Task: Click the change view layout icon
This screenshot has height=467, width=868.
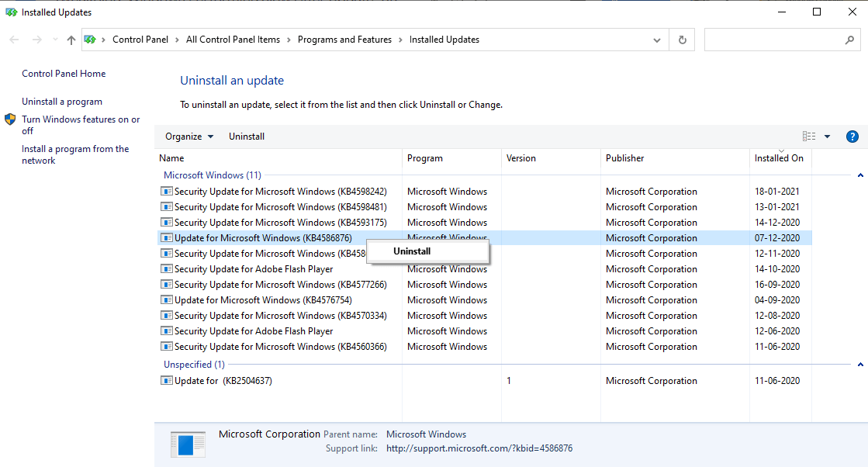Action: coord(809,137)
